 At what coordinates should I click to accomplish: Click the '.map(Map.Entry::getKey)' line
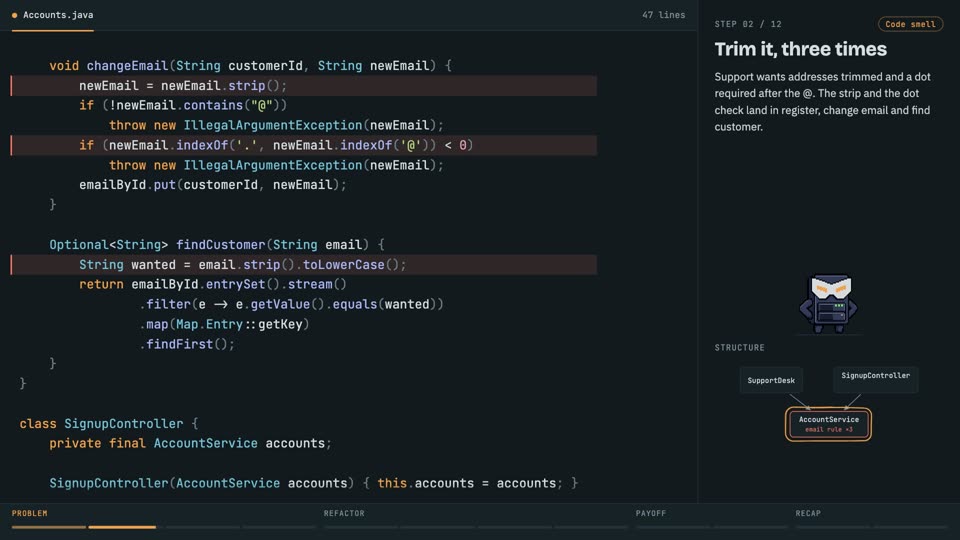[x=224, y=324]
